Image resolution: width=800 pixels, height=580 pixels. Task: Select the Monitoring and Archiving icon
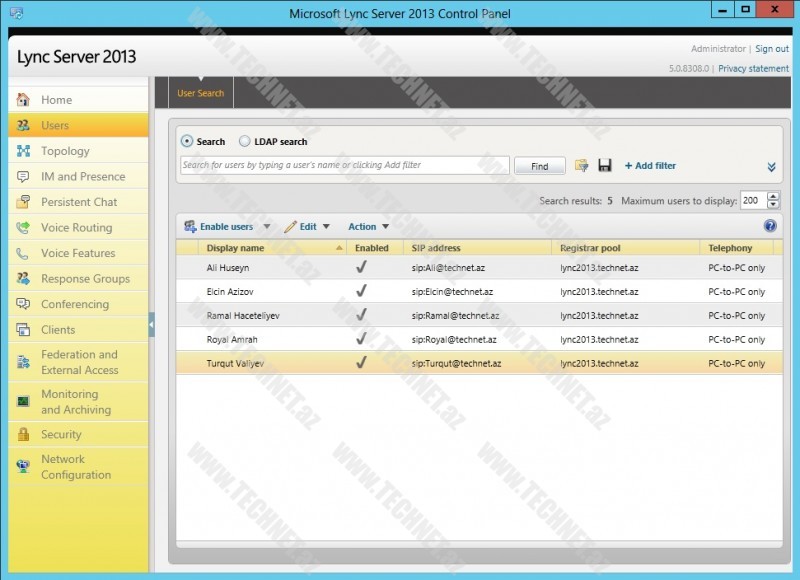point(24,401)
